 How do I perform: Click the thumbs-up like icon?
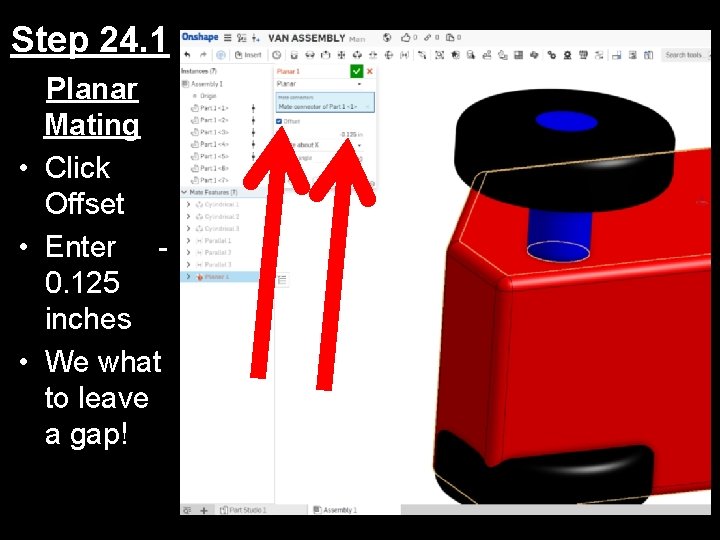[405, 38]
